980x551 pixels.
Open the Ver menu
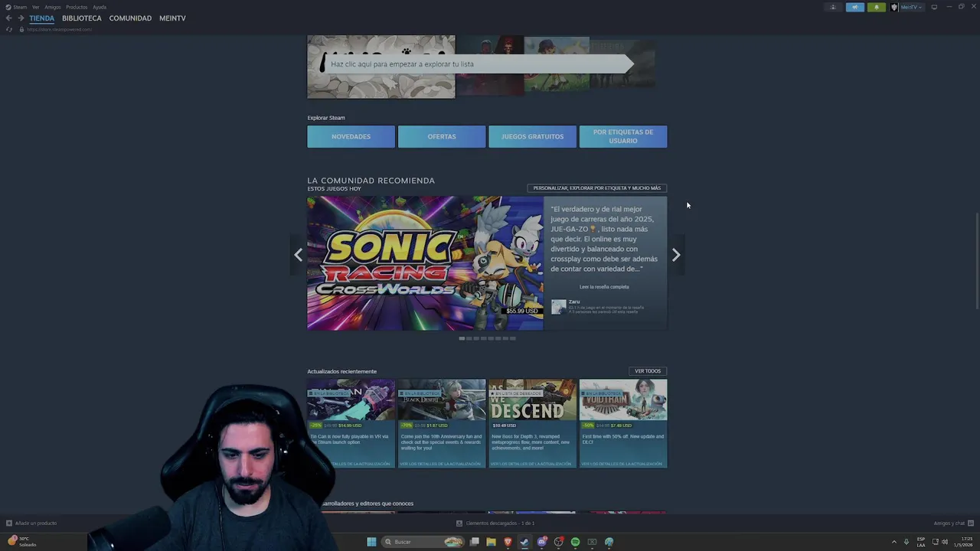(x=35, y=7)
